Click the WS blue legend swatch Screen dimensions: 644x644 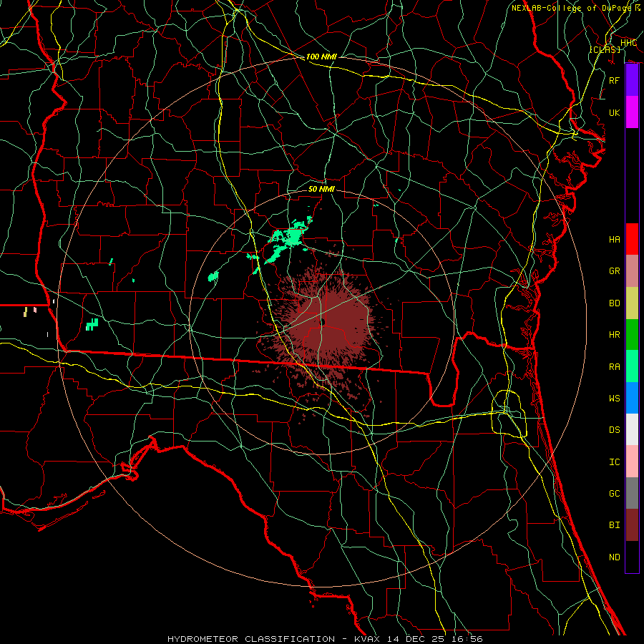[632, 398]
